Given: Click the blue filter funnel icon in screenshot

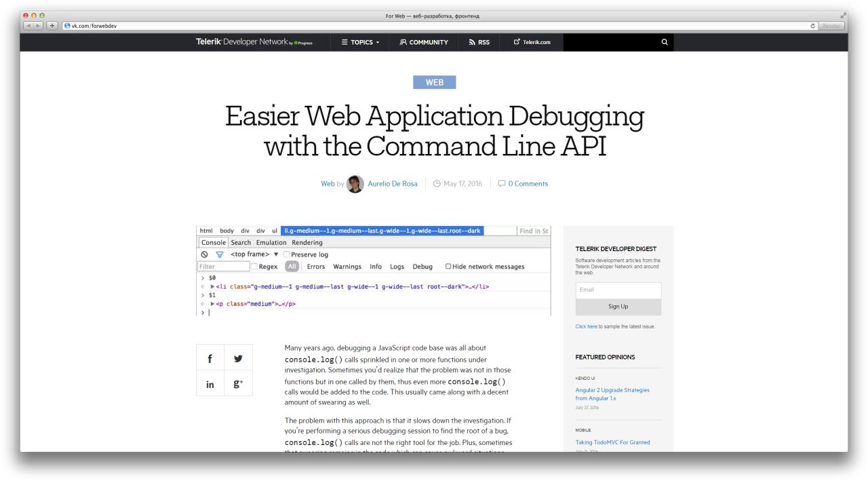Looking at the screenshot, I should tap(219, 254).
